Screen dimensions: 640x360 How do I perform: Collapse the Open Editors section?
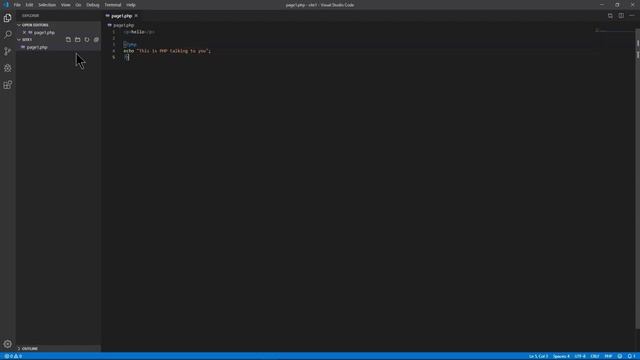tap(58, 25)
